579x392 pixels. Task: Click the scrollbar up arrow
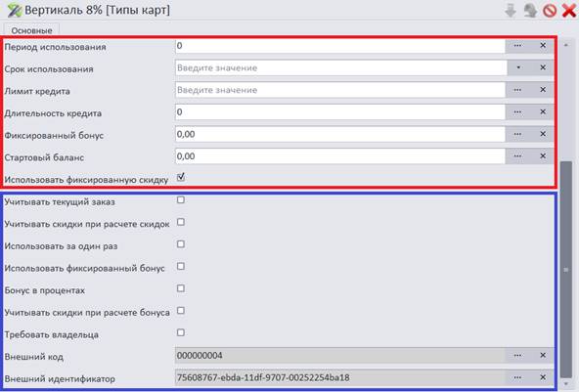point(566,45)
